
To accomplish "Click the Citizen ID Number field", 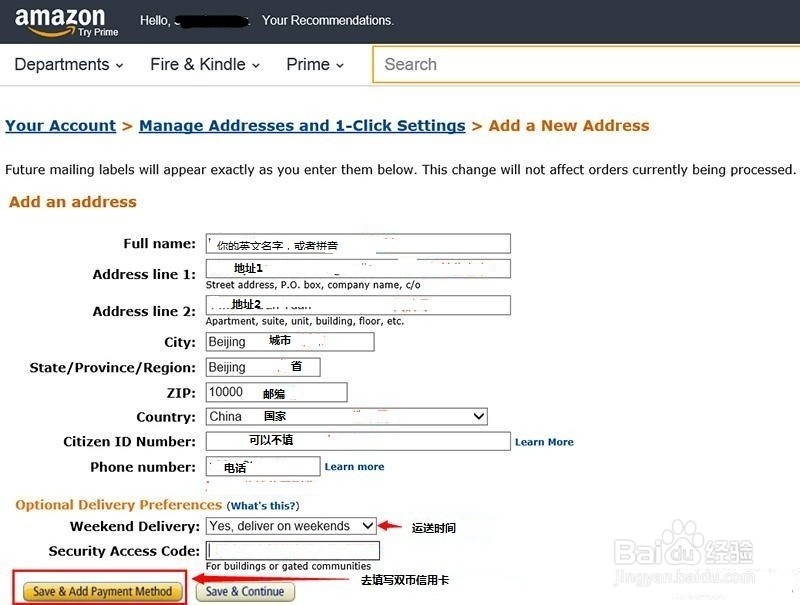I will 358,441.
